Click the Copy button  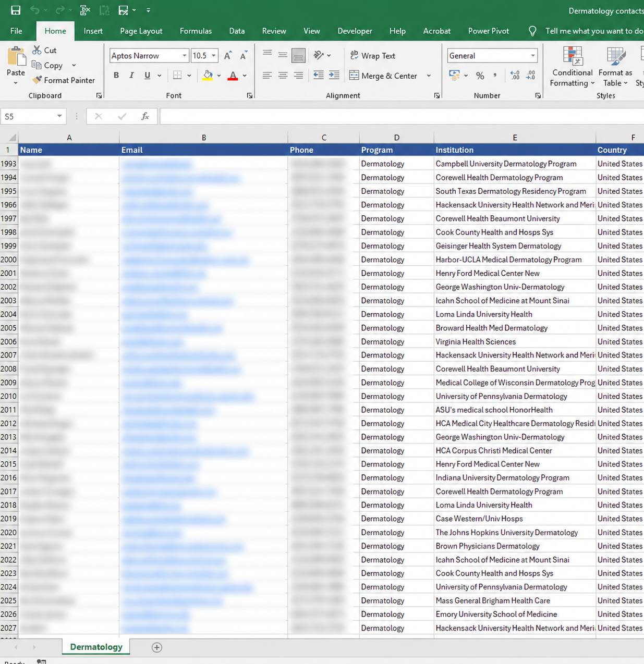point(47,65)
